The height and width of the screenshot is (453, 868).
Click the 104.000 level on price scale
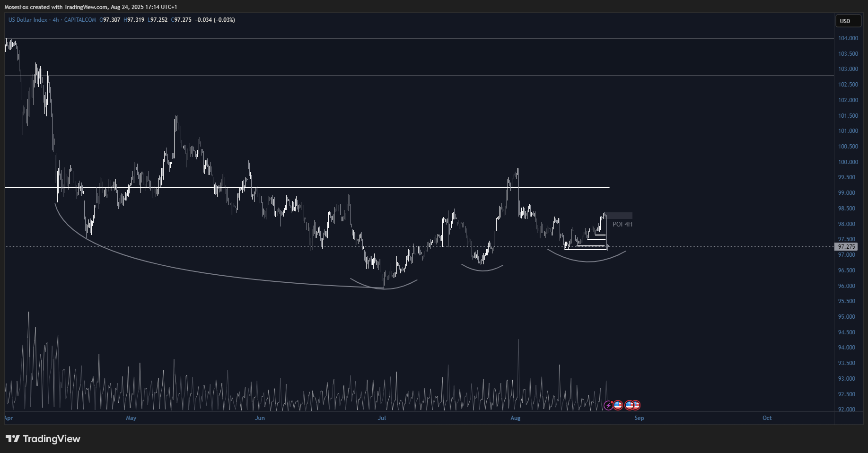pyautogui.click(x=848, y=38)
